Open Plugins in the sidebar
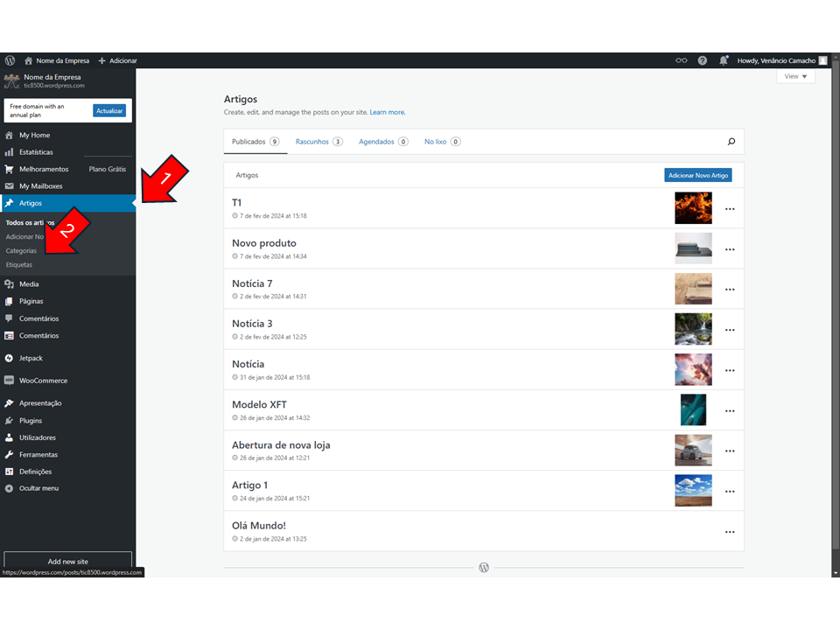Screen dimensions: 840x630 [x=31, y=421]
